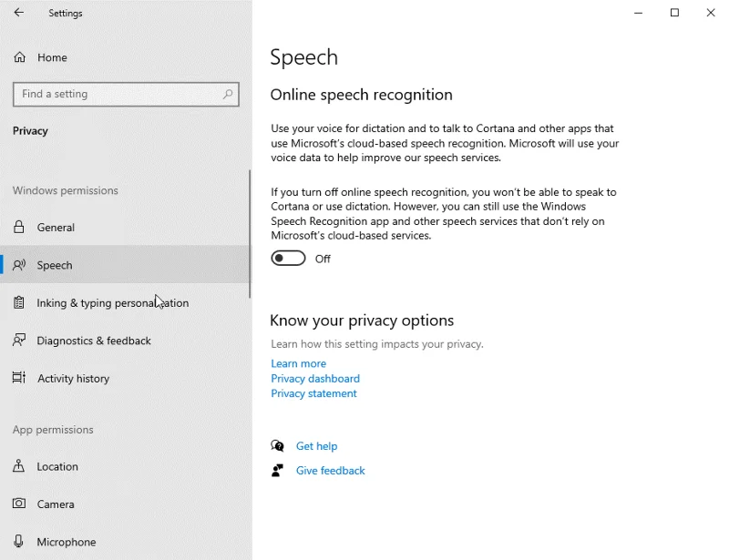Turn on online speech recognition toggle
Viewport: 729px width, 560px height.
288,259
